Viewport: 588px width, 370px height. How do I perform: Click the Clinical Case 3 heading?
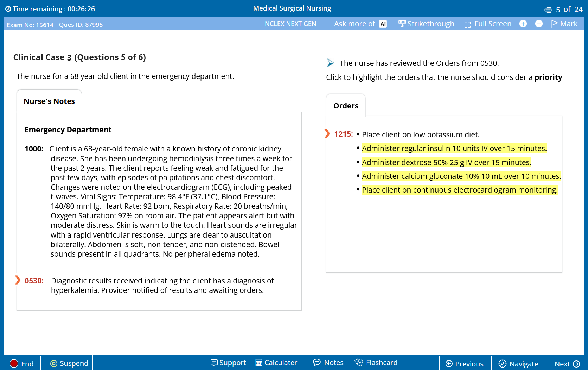[79, 57]
